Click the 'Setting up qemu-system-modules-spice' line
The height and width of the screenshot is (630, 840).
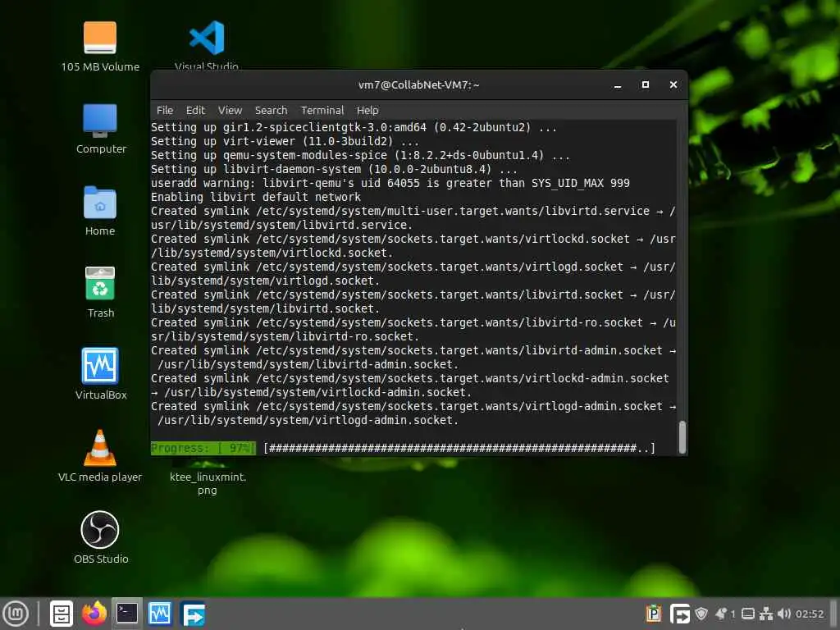pyautogui.click(x=361, y=155)
